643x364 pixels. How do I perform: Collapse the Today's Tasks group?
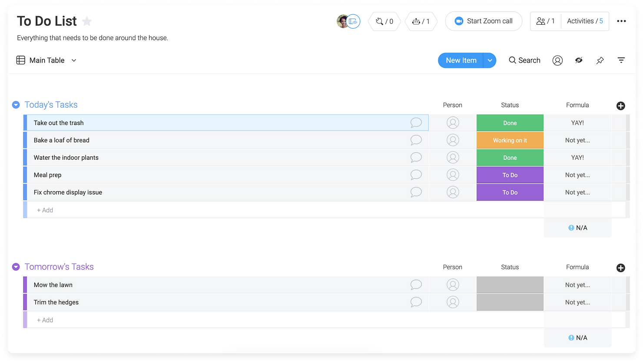tap(16, 105)
